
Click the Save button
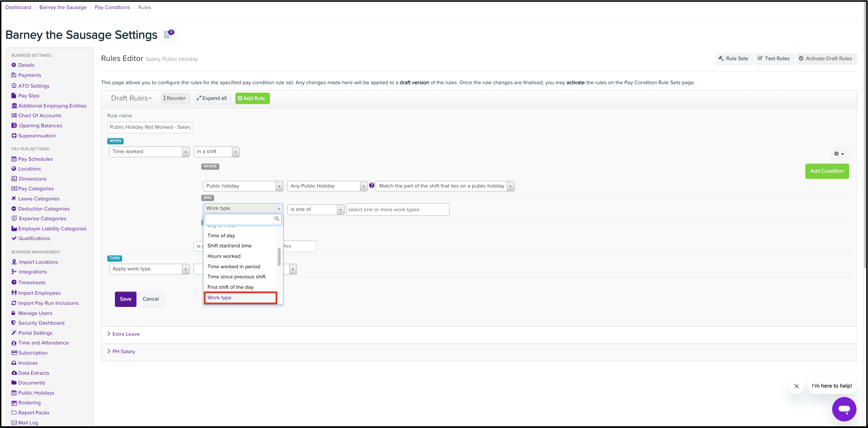(125, 299)
